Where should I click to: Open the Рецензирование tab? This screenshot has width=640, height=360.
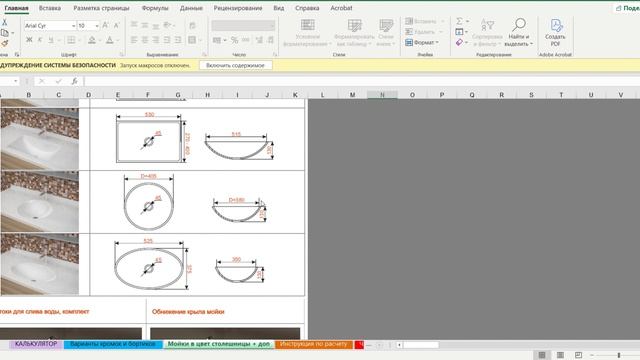tap(238, 8)
